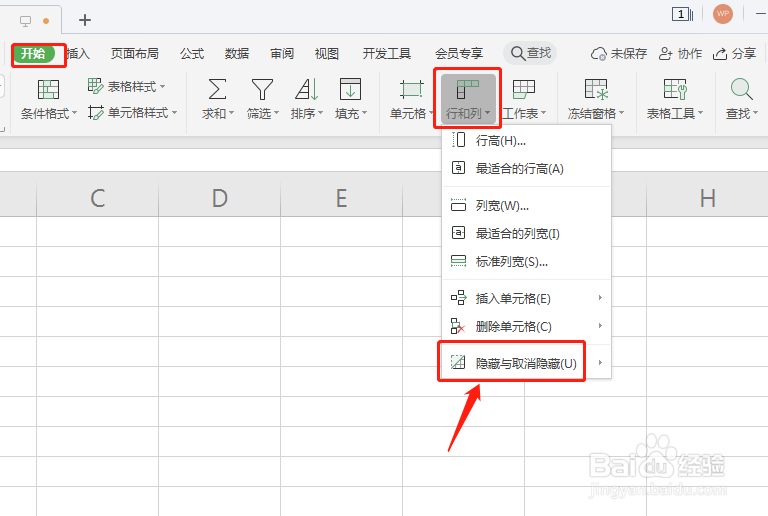Open Insert Cells 插入单元格(E) submenu
The width and height of the screenshot is (768, 516).
pos(527,298)
